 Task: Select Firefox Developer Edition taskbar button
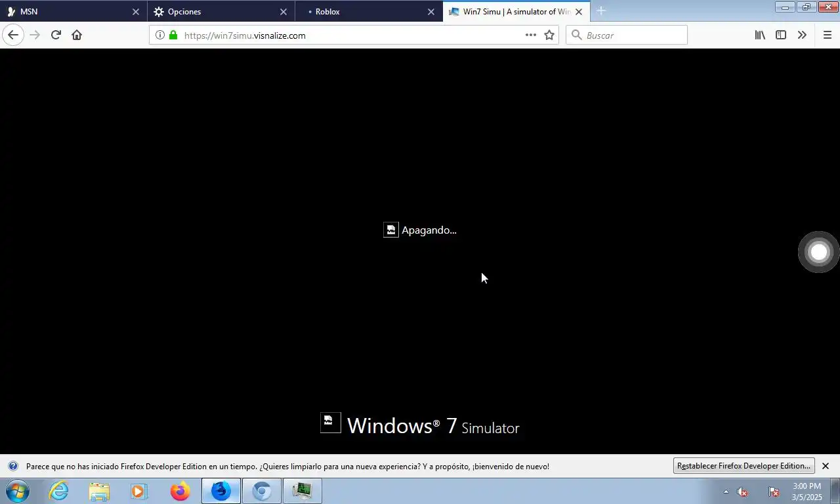tap(221, 491)
